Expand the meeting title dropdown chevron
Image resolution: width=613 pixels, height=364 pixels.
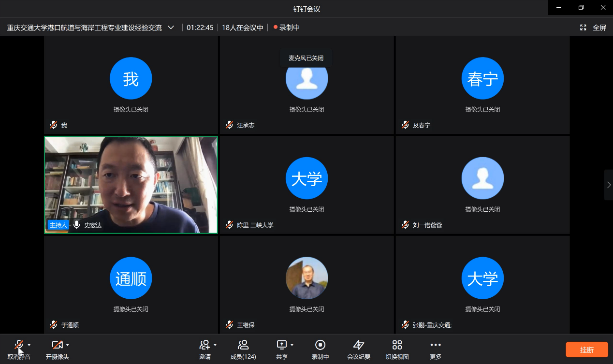click(x=171, y=28)
